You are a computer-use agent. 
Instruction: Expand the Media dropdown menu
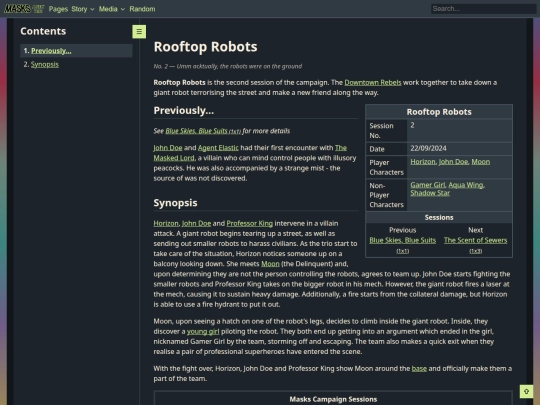point(112,9)
